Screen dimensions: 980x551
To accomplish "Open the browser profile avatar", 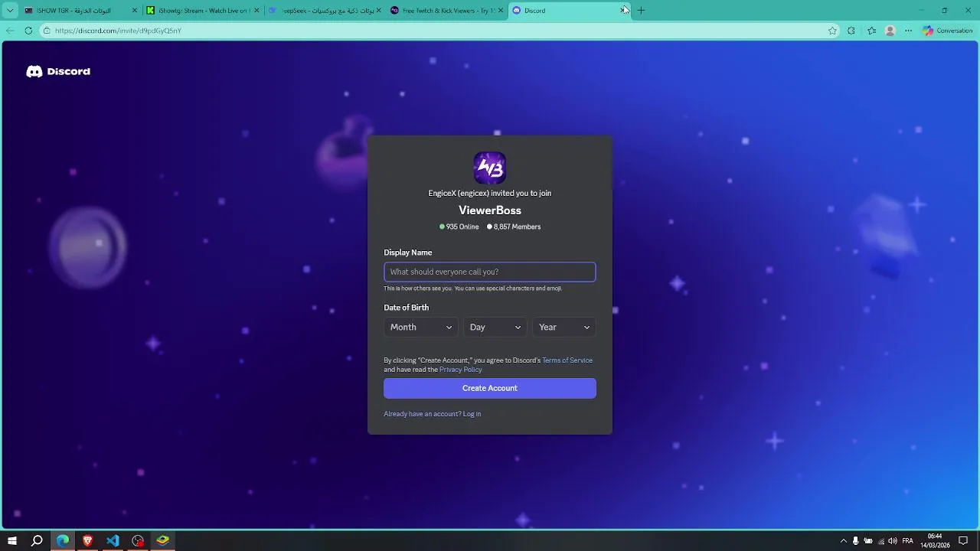I will (x=890, y=31).
